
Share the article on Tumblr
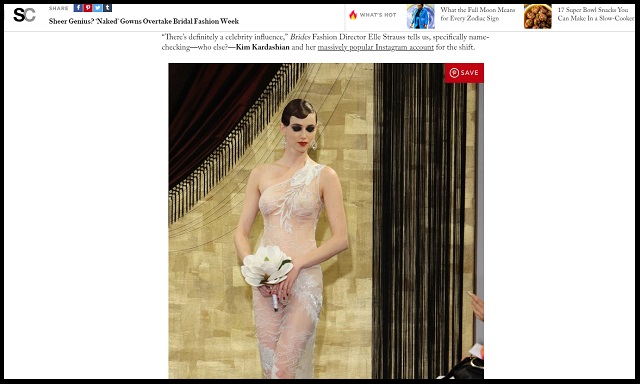coord(107,8)
